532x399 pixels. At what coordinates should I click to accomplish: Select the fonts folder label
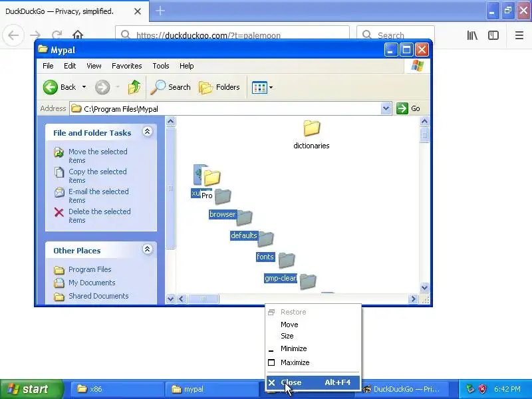265,257
